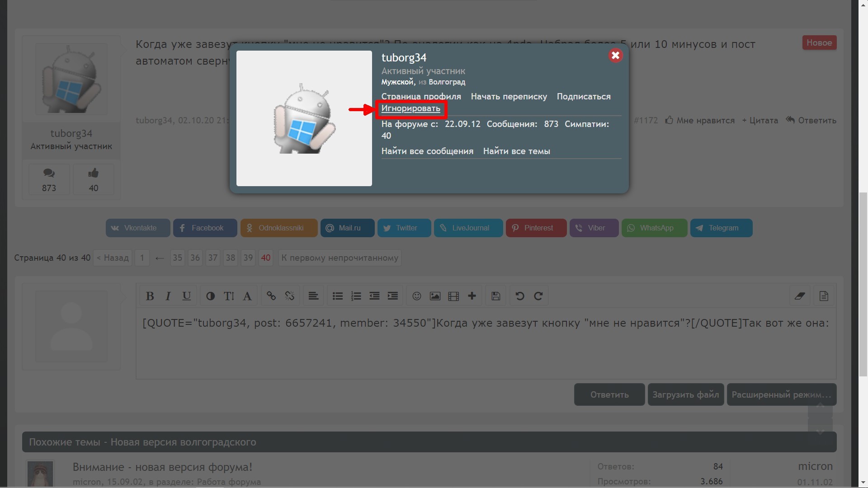Click Начать переписку link
The width and height of the screenshot is (868, 488).
pos(509,96)
